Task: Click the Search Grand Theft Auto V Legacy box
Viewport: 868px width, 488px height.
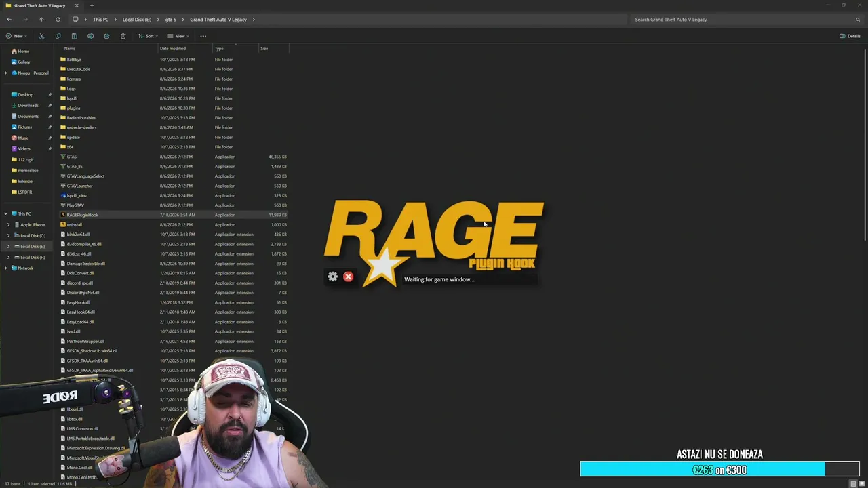Action: click(x=747, y=20)
